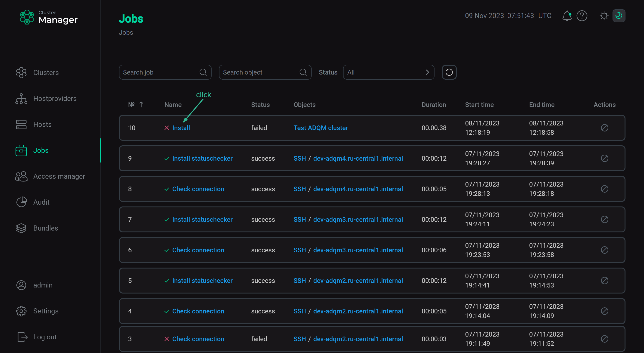Viewport: 644px width, 353px height.
Task: Open SSH link in job 6 row
Action: coord(300,250)
